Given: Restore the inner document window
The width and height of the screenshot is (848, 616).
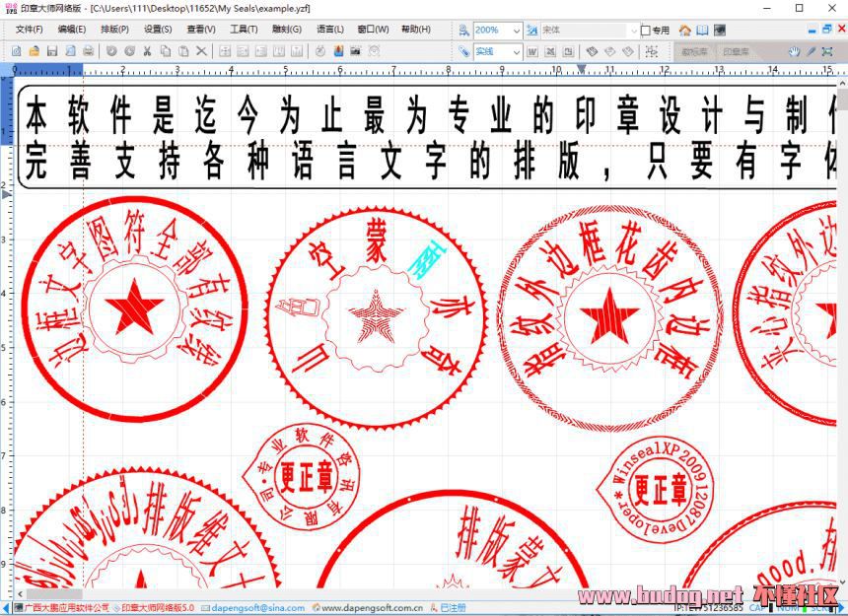Looking at the screenshot, I should click(827, 30).
